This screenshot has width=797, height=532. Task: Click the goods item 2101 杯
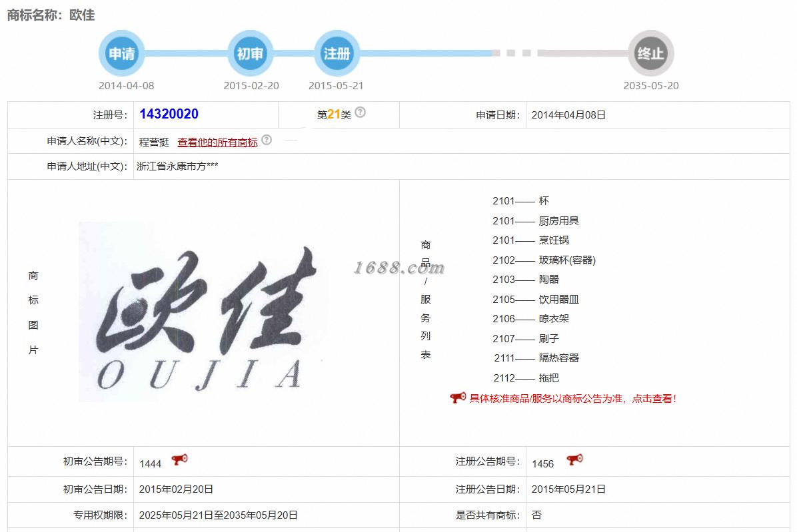coord(520,201)
